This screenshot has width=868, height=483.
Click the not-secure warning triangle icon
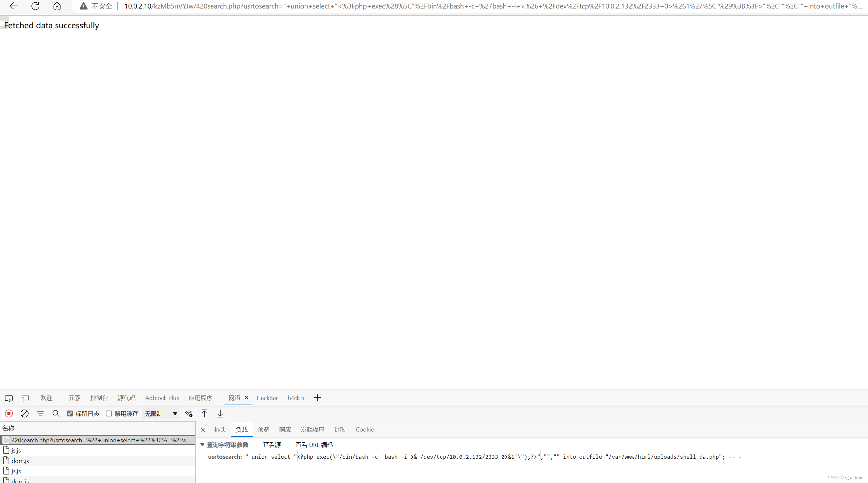point(83,6)
